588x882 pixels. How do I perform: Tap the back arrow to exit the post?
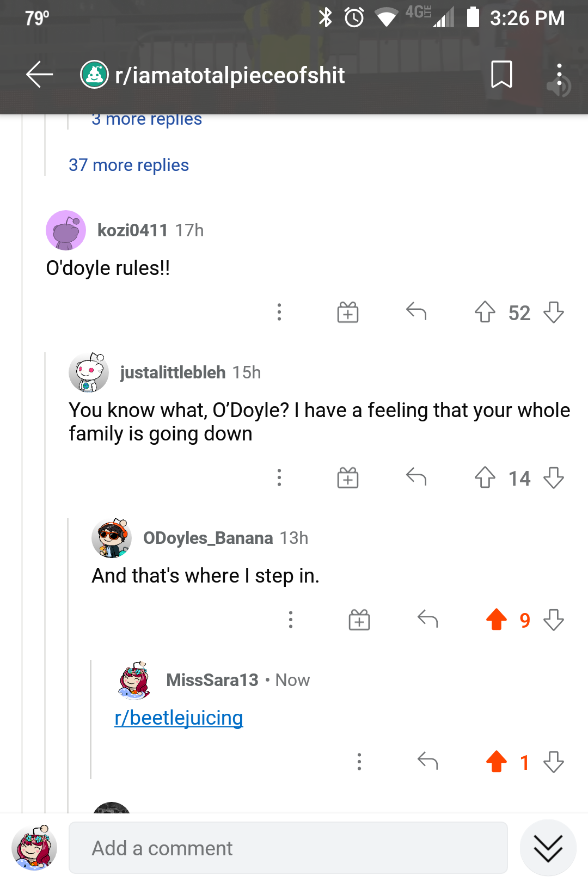pyautogui.click(x=38, y=75)
